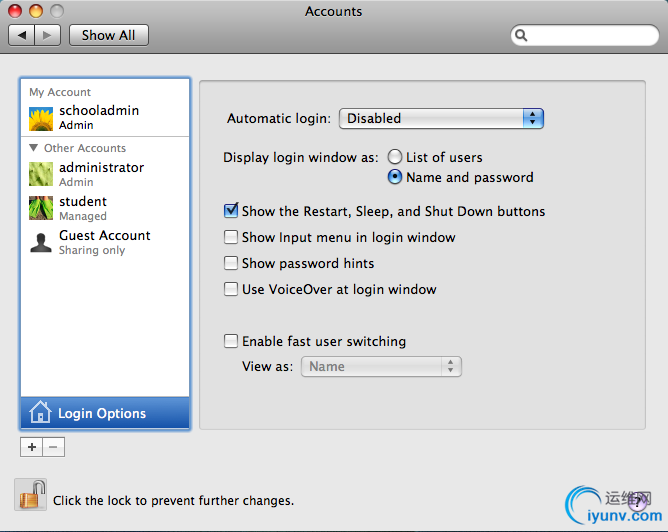Image resolution: width=668 pixels, height=532 pixels.
Task: Click the Show All button
Action: [109, 35]
